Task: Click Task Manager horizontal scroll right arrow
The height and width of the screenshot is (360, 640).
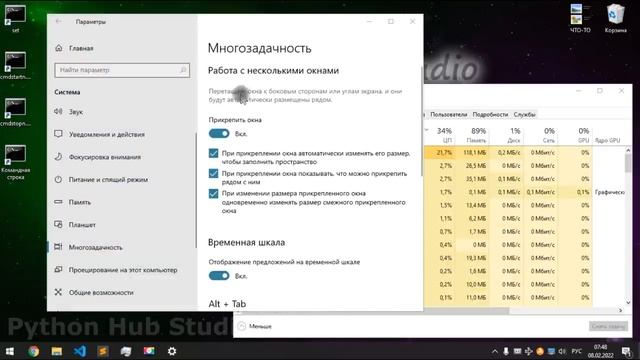Action: tap(620, 311)
